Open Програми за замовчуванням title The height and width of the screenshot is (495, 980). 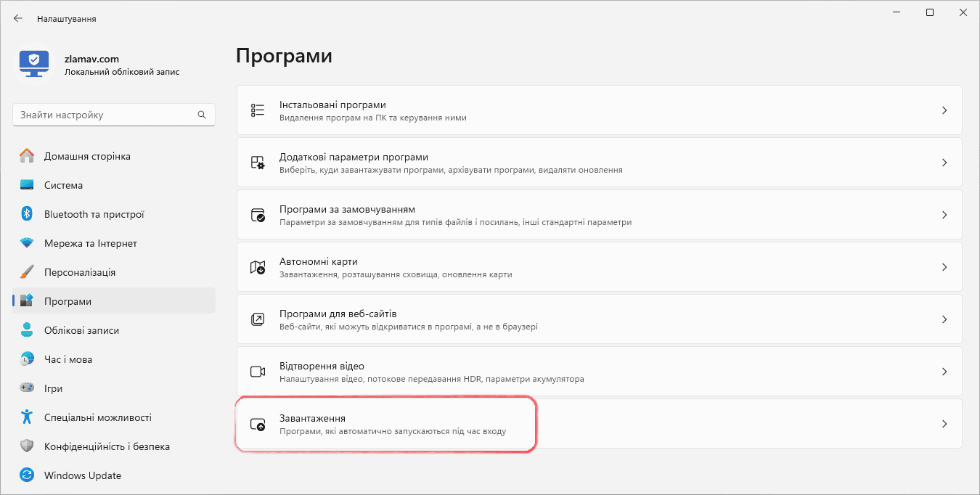(347, 209)
